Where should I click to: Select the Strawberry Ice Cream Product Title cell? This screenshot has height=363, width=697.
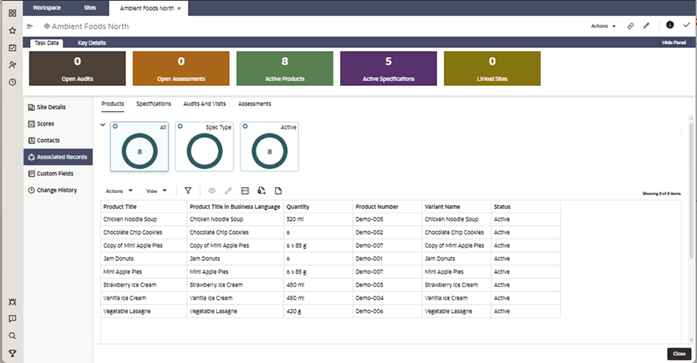tap(144, 285)
